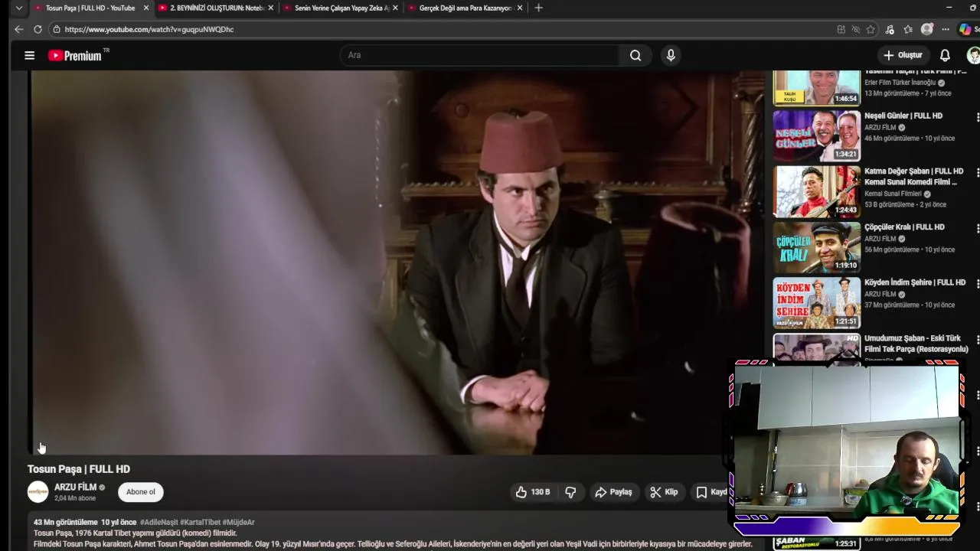Open the Köyden İndim Şehire video thumbnail
980x551 pixels.
816,302
